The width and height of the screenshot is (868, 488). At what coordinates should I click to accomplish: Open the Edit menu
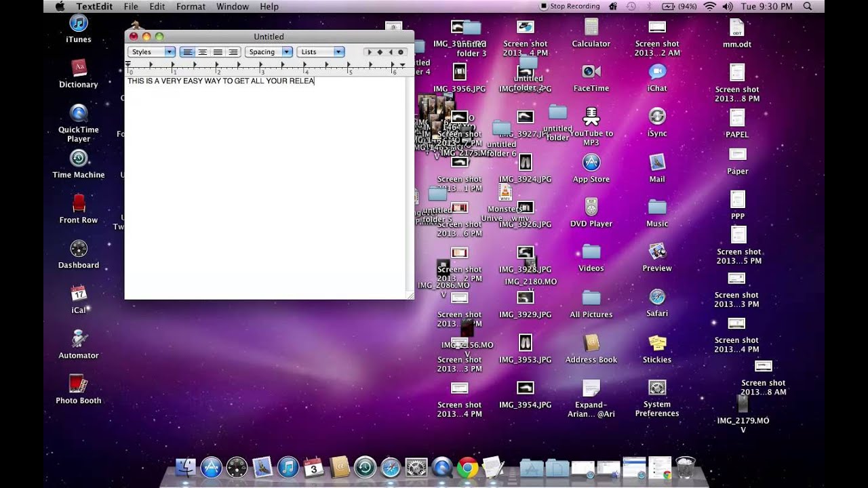(x=157, y=6)
